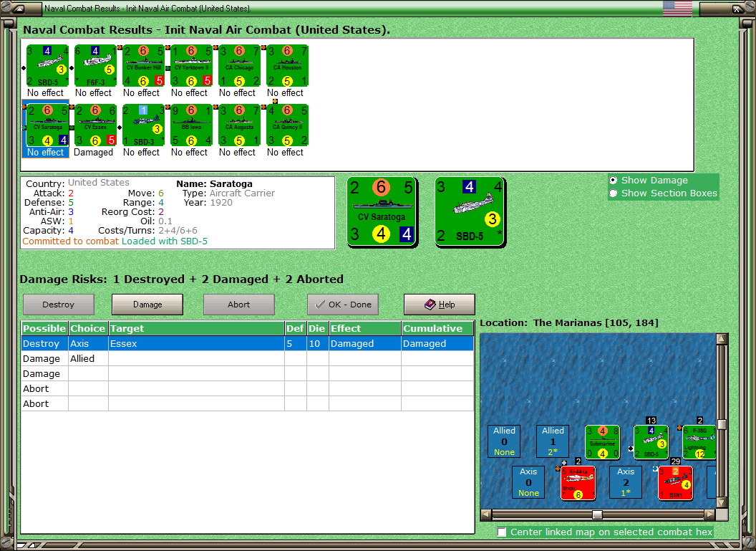Click the large SBD-5 unit counter

[470, 212]
